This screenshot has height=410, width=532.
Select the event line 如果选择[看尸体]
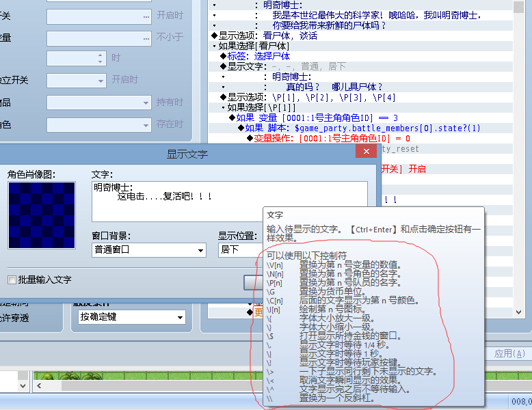360,46
